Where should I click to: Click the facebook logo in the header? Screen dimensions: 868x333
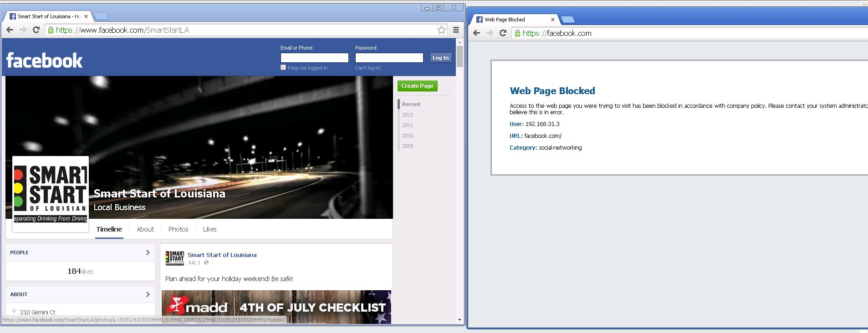(x=44, y=61)
